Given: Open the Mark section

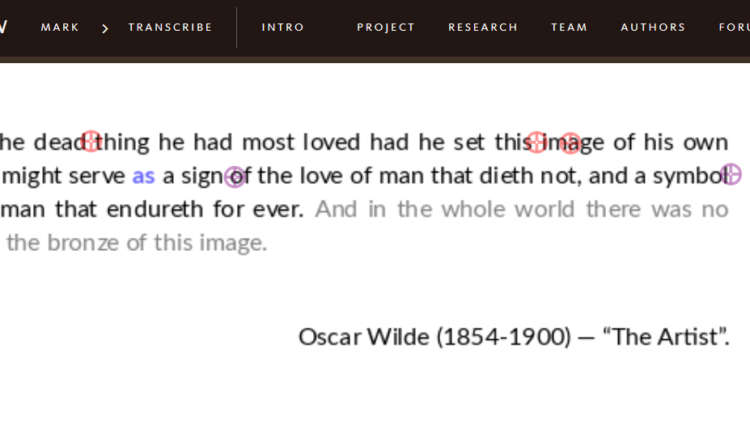Looking at the screenshot, I should coord(60,27).
